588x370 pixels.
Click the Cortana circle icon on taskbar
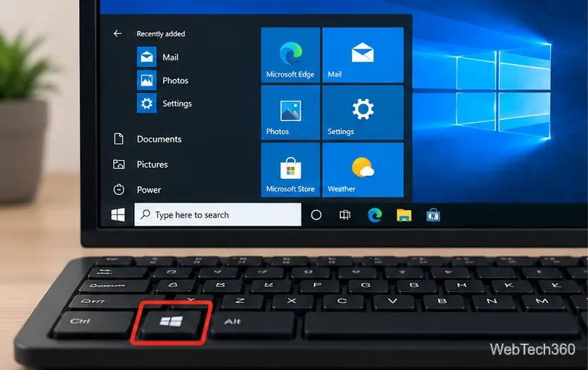[x=316, y=215]
